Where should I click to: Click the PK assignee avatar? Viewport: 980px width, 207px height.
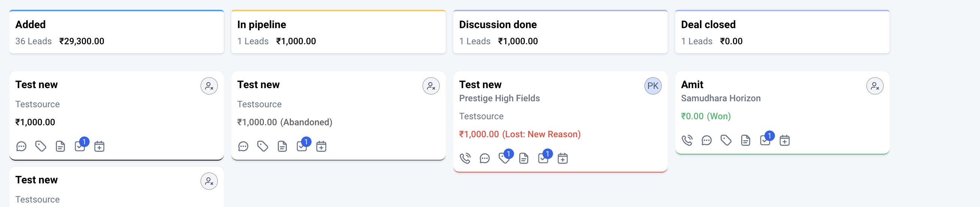tap(653, 86)
